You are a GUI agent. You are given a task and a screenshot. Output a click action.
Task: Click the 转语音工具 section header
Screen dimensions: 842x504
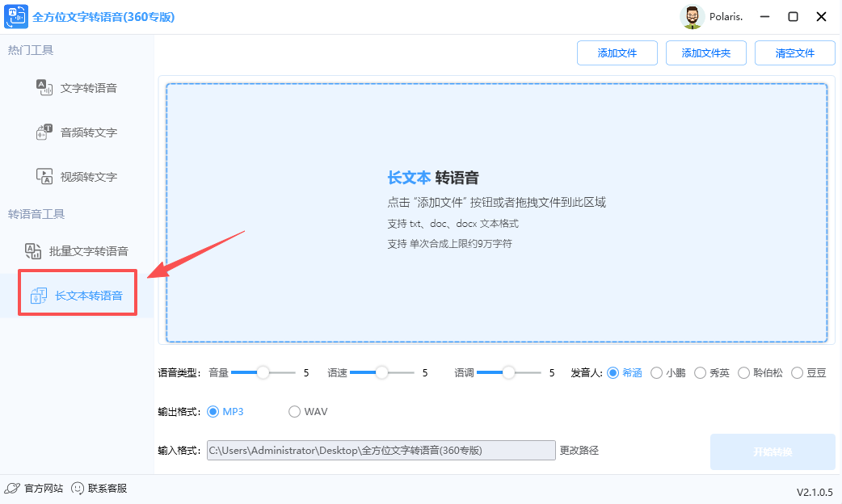click(x=35, y=213)
